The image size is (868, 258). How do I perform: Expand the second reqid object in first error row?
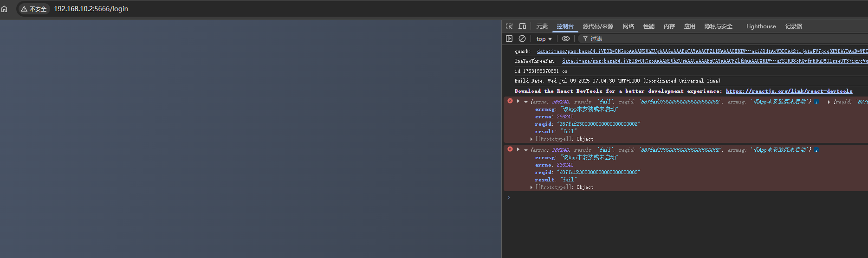click(829, 102)
